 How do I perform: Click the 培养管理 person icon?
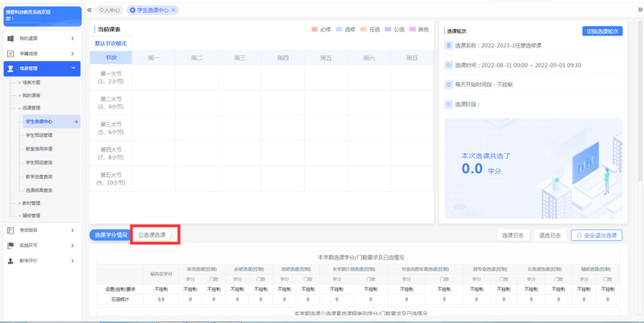coord(10,68)
